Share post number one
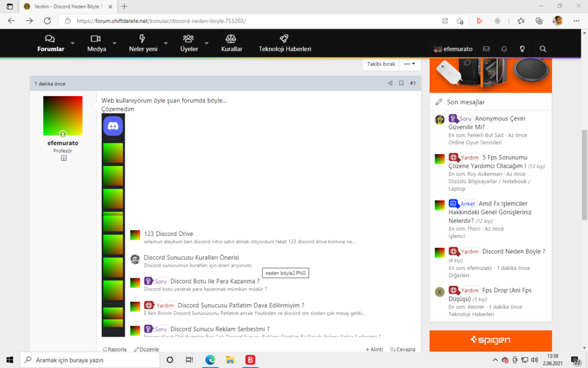The image size is (588, 368). pyautogui.click(x=391, y=83)
